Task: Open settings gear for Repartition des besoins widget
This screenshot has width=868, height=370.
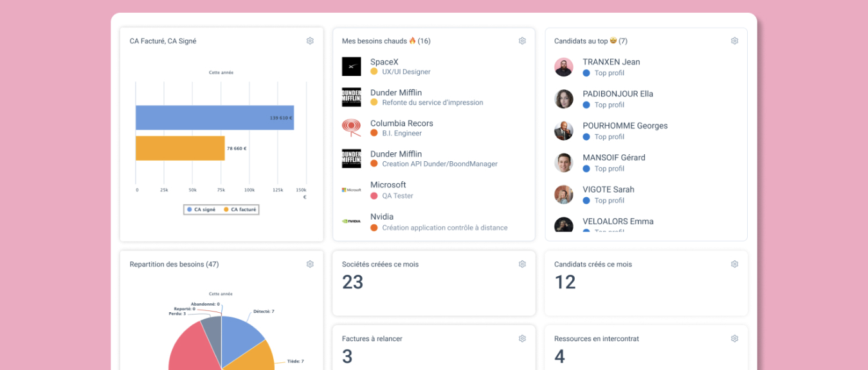Action: click(310, 264)
